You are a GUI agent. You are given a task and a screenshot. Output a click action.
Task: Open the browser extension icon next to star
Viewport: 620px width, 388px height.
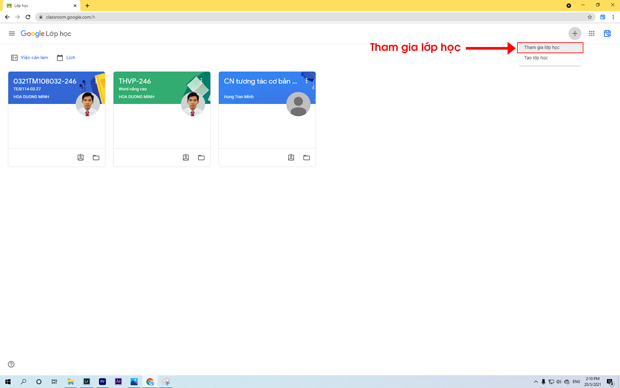pos(602,17)
